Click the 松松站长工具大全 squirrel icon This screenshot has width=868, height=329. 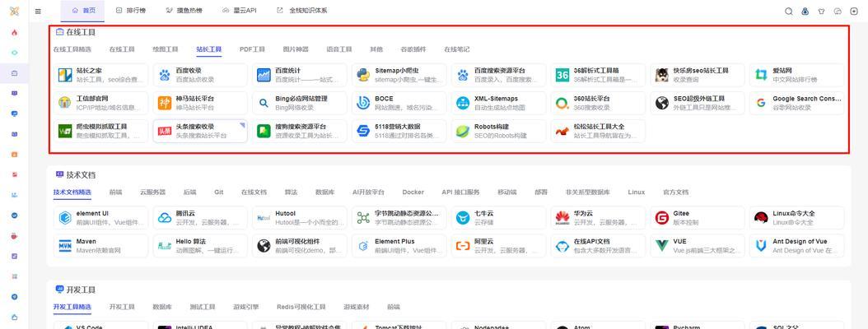coord(562,131)
